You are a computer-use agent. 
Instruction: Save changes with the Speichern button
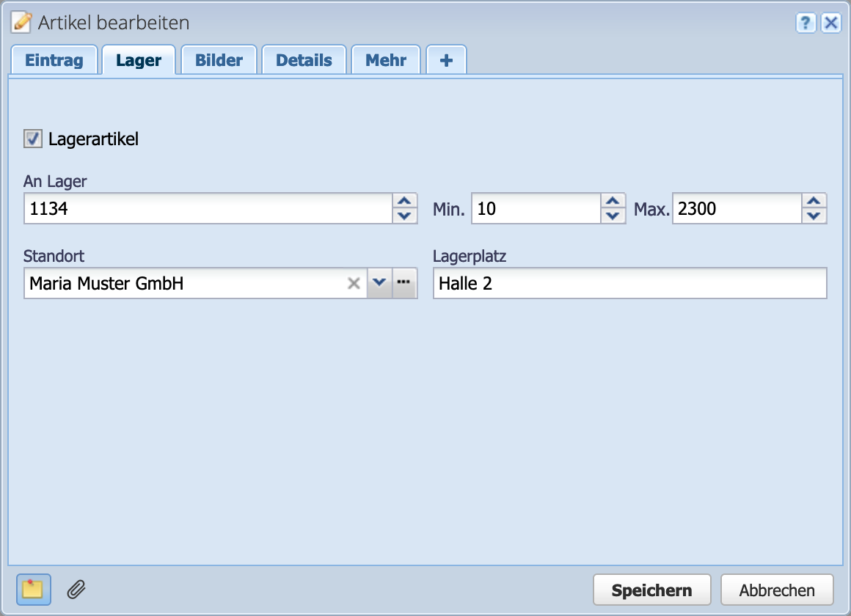[x=651, y=589]
